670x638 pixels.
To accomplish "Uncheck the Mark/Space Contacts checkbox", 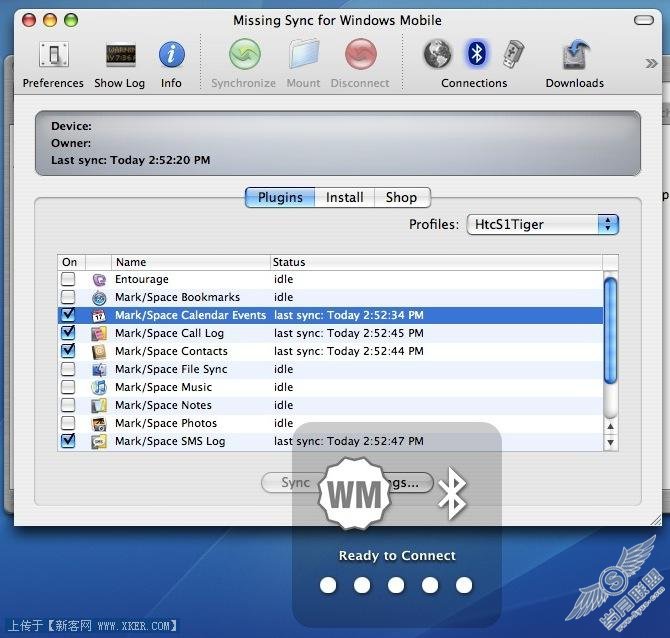I will tap(68, 350).
